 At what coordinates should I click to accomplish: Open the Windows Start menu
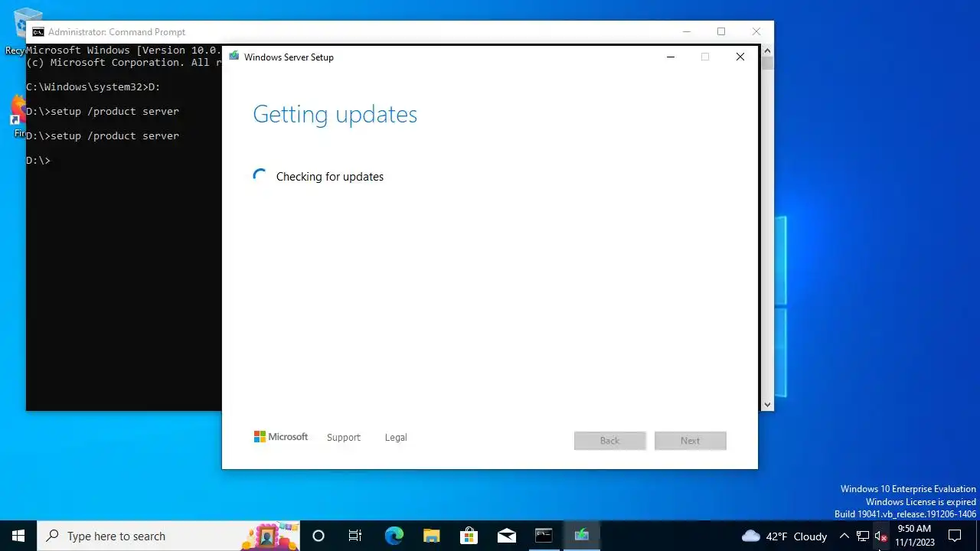pyautogui.click(x=18, y=536)
